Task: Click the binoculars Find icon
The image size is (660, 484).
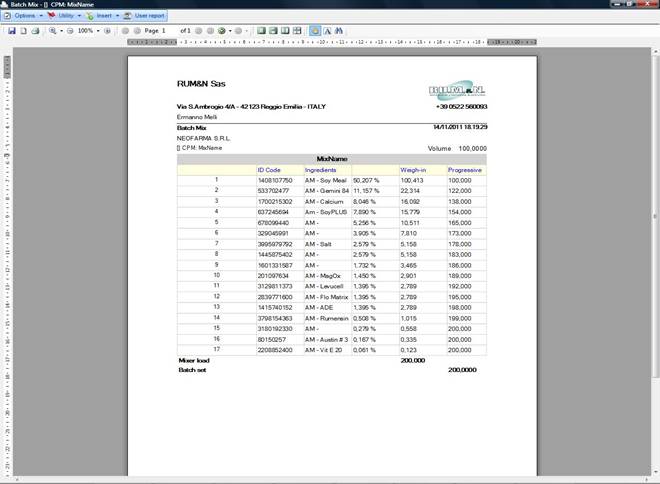Action: pos(340,31)
